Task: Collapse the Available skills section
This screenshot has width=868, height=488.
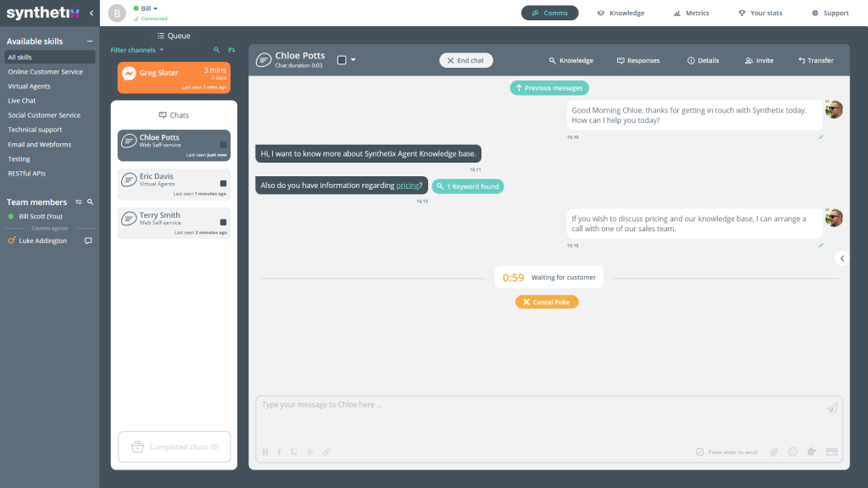Action: point(90,42)
